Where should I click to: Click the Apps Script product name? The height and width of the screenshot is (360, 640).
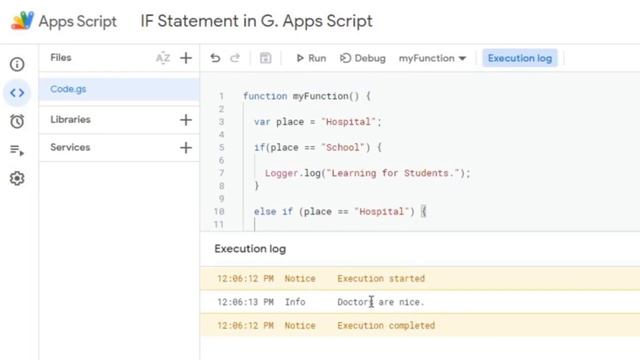coord(78,21)
